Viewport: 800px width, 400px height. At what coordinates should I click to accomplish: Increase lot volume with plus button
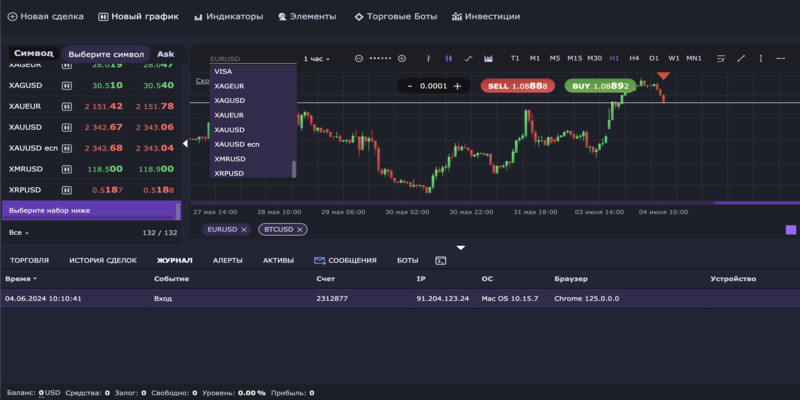(457, 86)
